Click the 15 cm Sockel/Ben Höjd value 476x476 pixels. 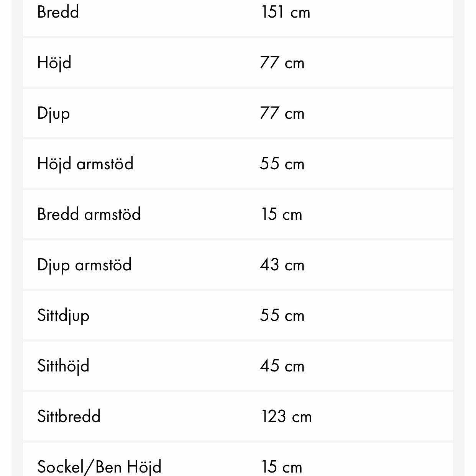tap(282, 467)
